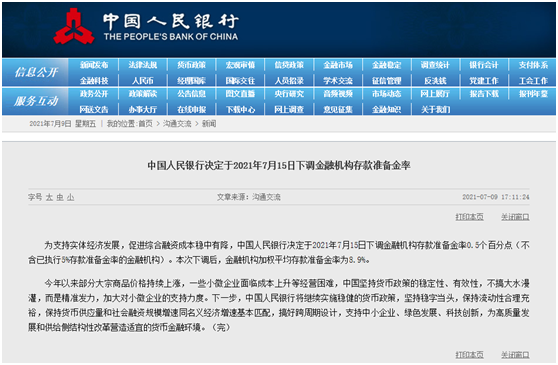Go to 图文直播 page
The width and height of the screenshot is (558, 365).
(x=240, y=94)
